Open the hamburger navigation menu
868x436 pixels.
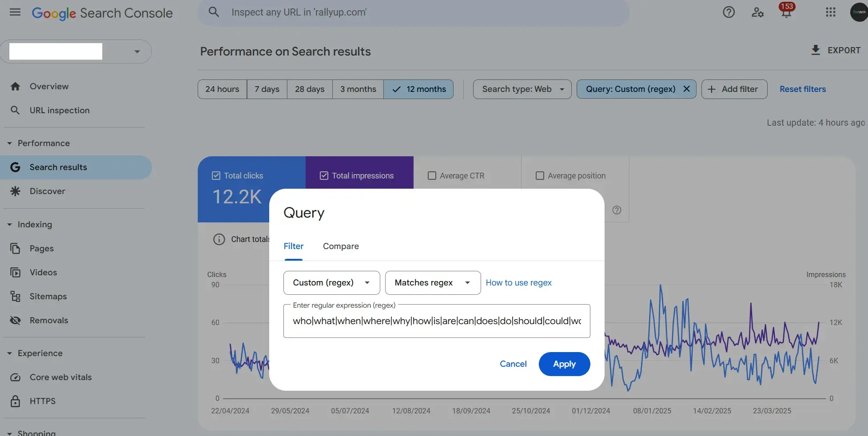point(15,12)
